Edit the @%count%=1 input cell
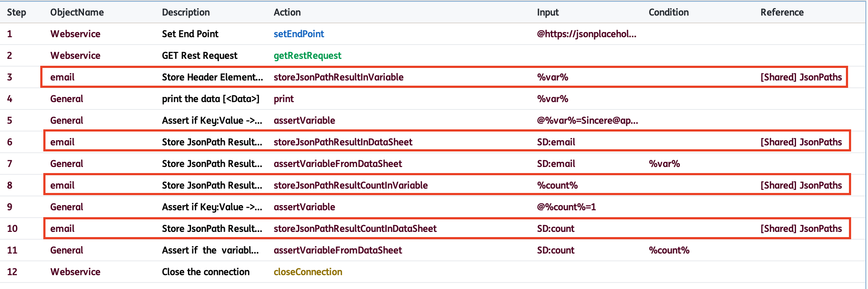868x289 pixels. pos(566,207)
